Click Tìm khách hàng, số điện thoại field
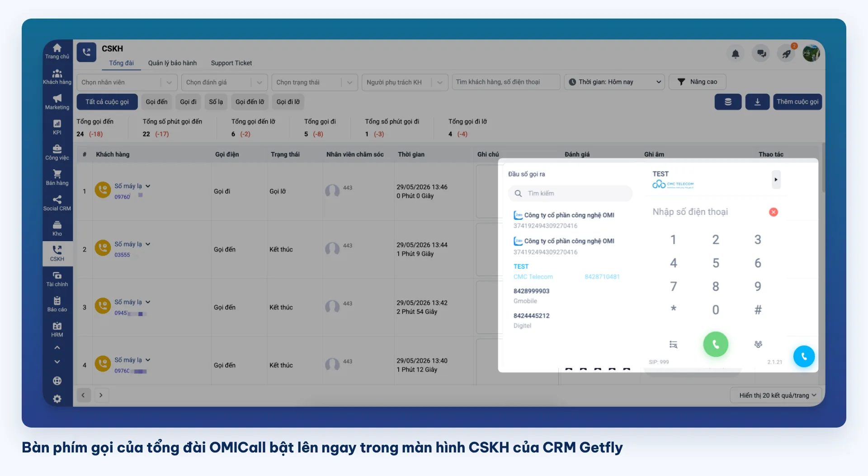 [506, 82]
